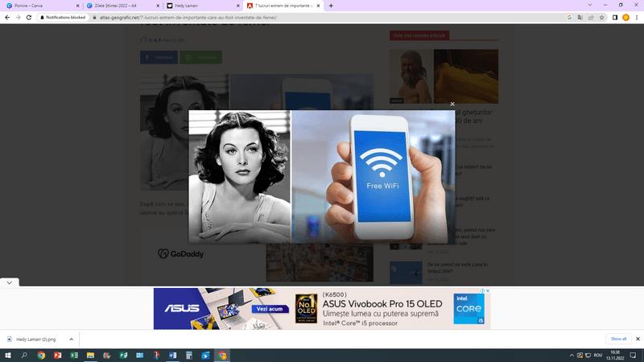Expand the Hedy Lamarr (2).png download options arrow
644x362 pixels.
[71, 339]
